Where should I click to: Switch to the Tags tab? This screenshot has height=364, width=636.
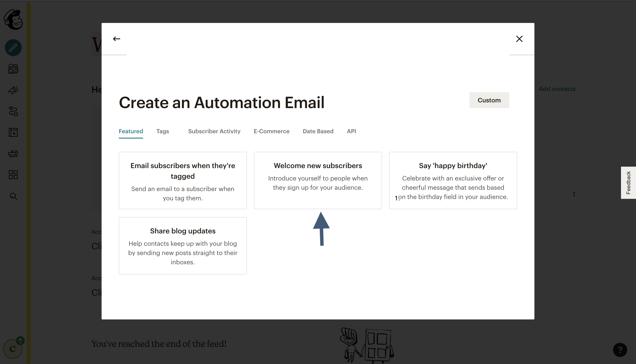163,131
